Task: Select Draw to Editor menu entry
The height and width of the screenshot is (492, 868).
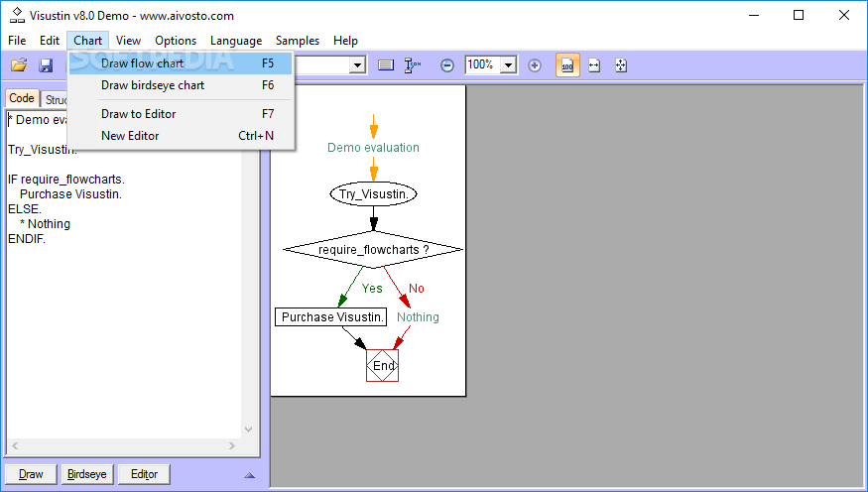Action: [x=181, y=114]
